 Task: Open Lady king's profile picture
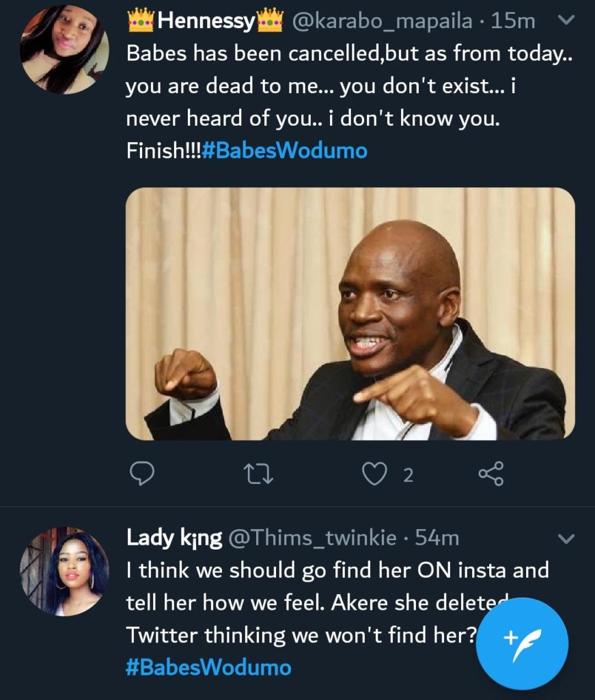pyautogui.click(x=64, y=571)
